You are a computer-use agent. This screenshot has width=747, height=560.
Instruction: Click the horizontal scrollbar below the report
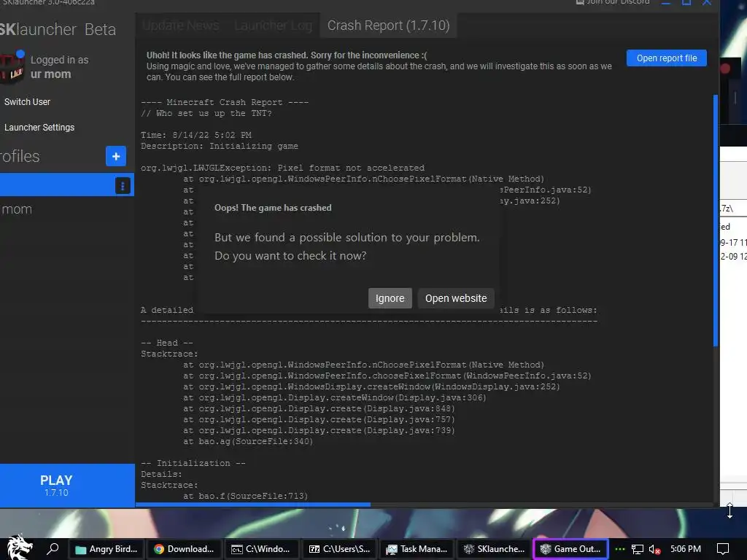click(x=253, y=505)
